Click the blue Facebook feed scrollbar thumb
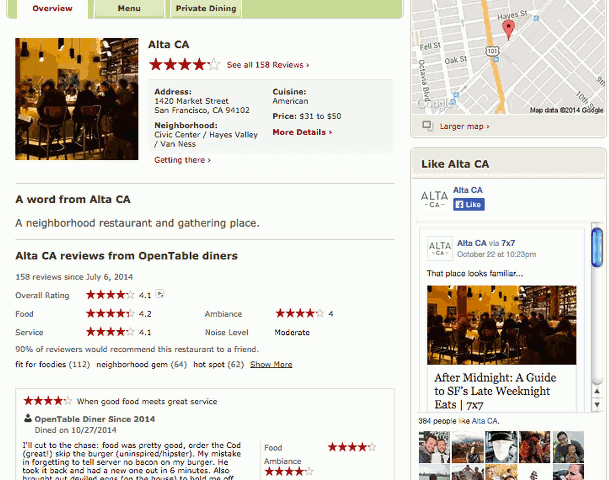This screenshot has width=609, height=480. (x=597, y=247)
